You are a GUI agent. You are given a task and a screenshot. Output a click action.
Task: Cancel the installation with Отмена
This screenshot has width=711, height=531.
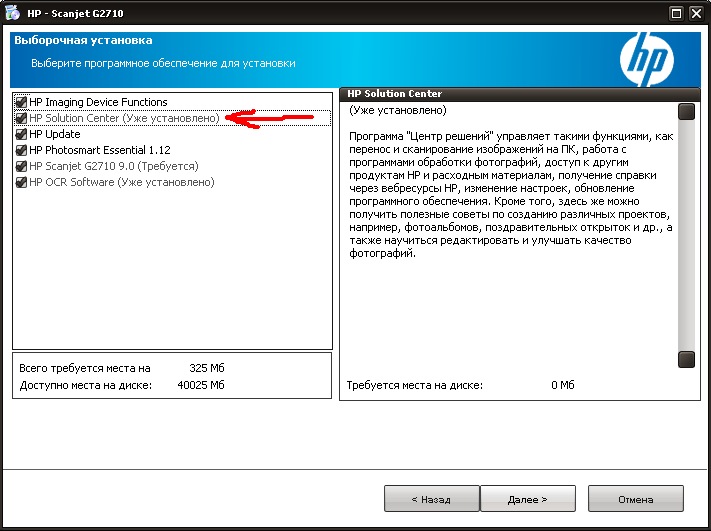coord(636,499)
